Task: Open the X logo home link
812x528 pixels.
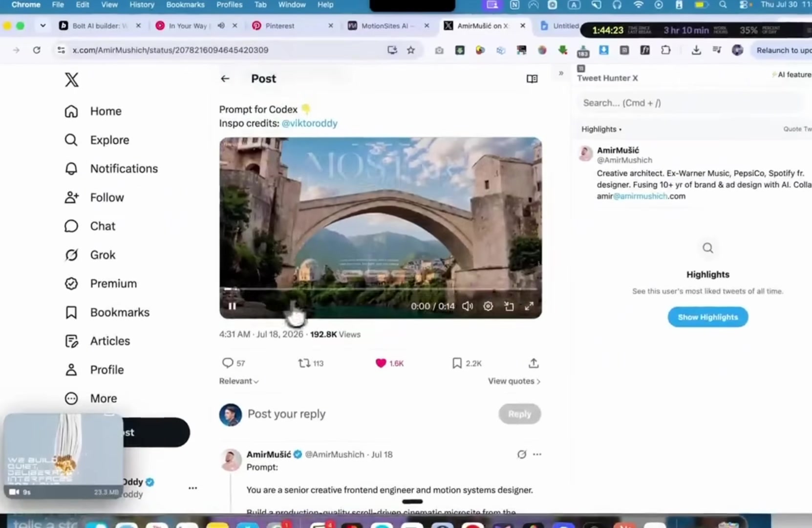Action: click(x=72, y=80)
